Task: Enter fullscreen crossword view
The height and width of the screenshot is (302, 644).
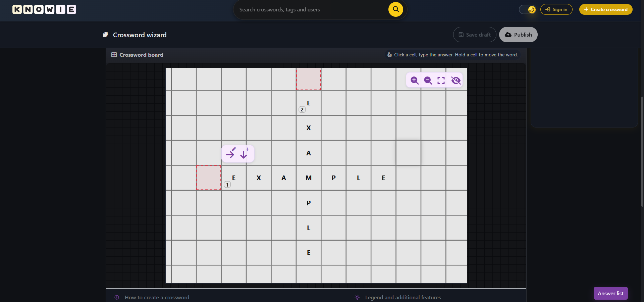Action: point(441,81)
